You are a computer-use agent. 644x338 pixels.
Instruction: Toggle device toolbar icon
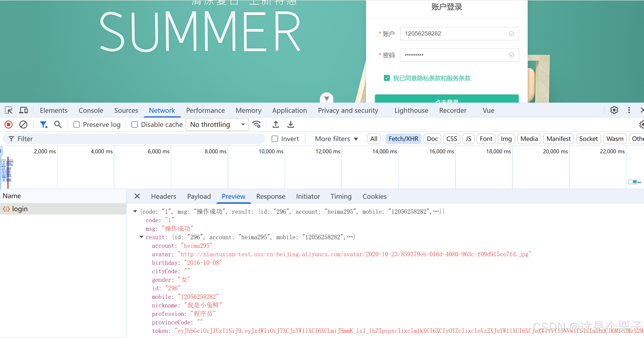[x=24, y=110]
